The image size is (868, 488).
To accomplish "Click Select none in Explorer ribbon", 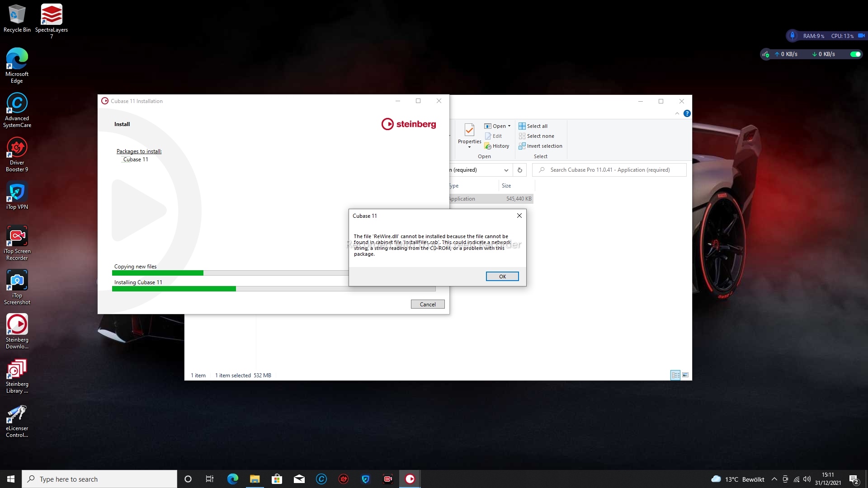I will tap(536, 136).
